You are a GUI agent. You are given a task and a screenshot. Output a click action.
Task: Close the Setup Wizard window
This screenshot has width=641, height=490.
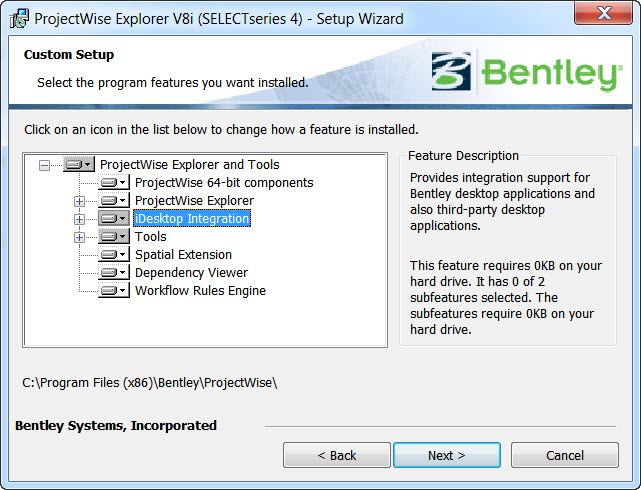click(x=602, y=17)
